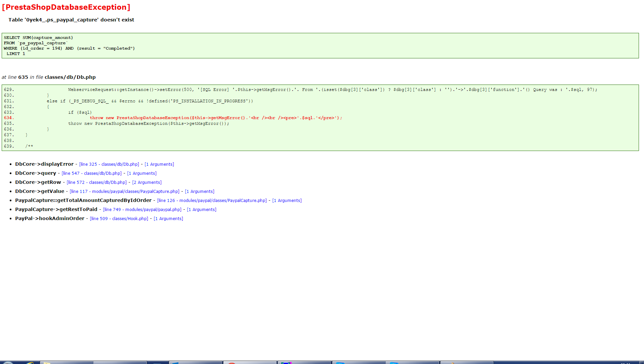The height and width of the screenshot is (364, 644).
Task: Click the bold DbCore->getValue function name
Action: coord(40,191)
